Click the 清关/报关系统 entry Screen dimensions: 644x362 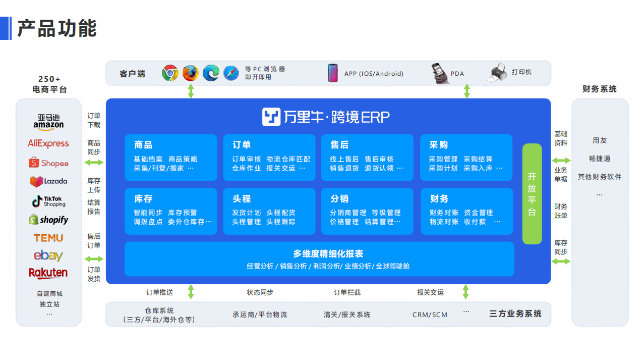347,315
